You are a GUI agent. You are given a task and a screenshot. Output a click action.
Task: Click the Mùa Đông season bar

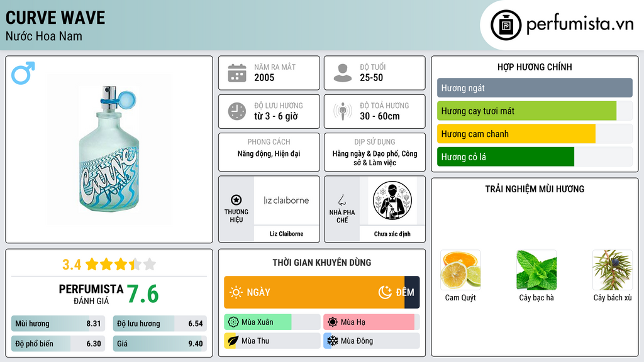371,341
